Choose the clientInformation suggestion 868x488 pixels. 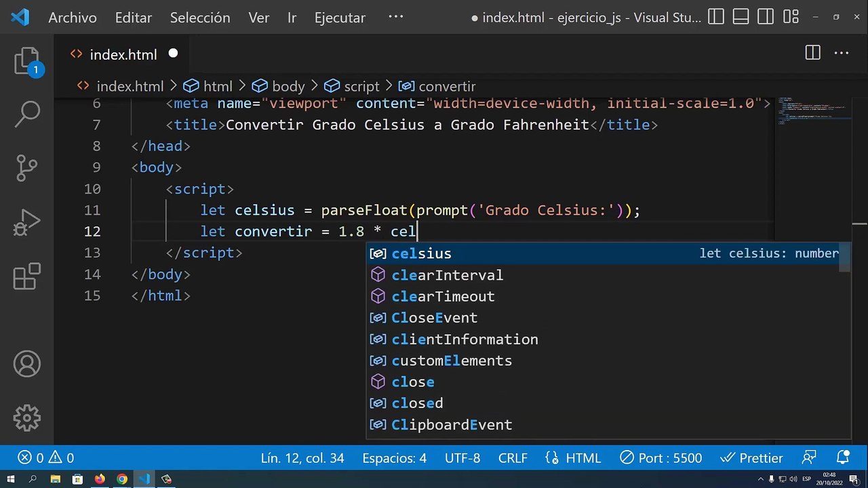tap(604, 339)
